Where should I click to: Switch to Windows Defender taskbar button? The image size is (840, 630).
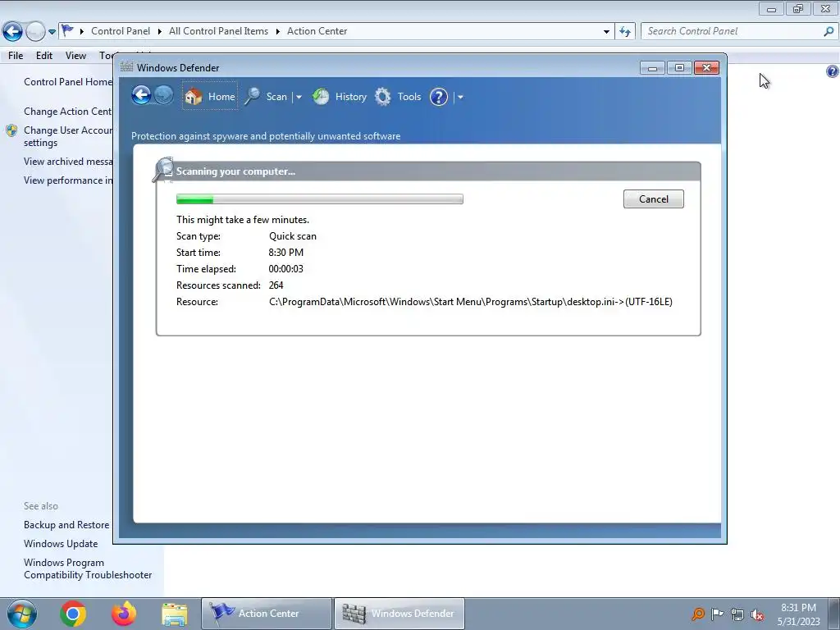tap(399, 614)
